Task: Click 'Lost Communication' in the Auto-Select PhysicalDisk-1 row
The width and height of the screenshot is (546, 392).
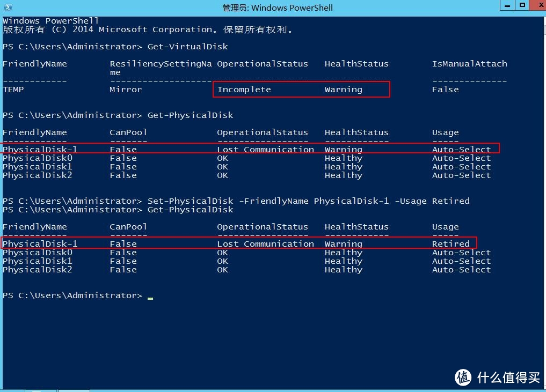Action: coord(265,150)
